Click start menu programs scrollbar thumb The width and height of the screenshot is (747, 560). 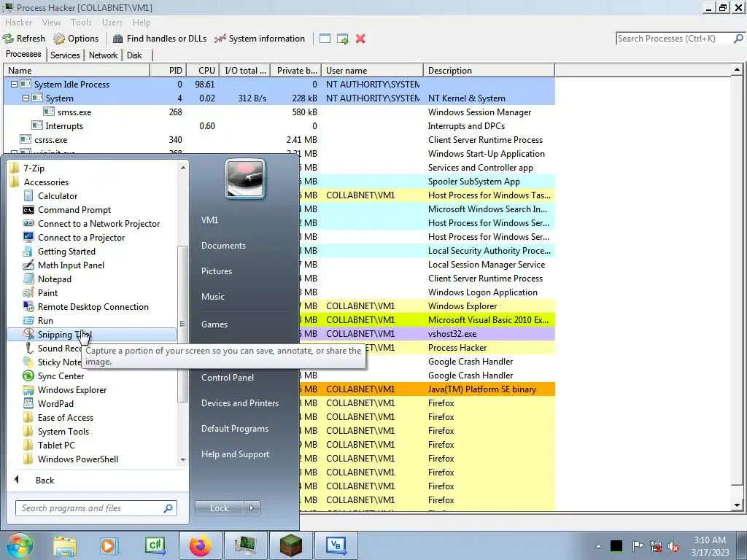tap(182, 324)
